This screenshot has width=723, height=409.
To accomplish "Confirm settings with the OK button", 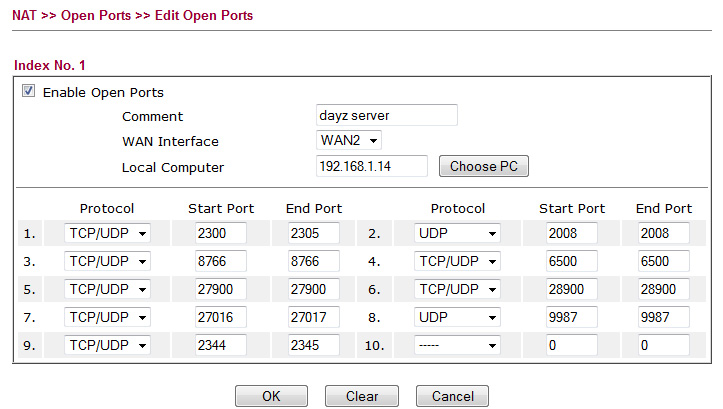I will 271,397.
